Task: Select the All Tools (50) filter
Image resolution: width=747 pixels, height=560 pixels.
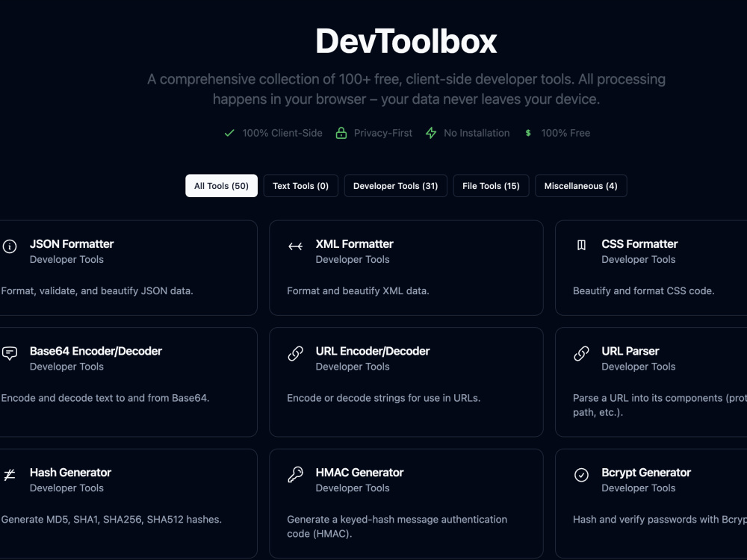Action: coord(222,186)
